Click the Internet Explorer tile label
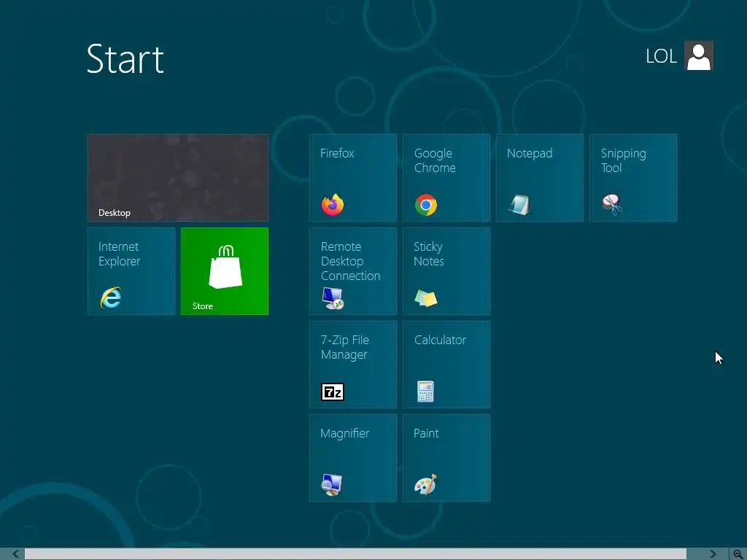This screenshot has width=747, height=560. point(119,254)
